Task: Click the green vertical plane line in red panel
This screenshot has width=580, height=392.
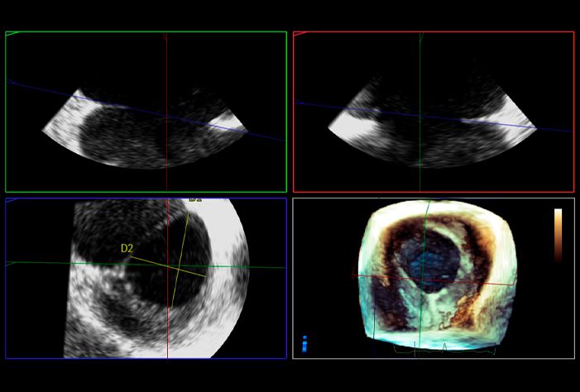Action: [x=419, y=112]
